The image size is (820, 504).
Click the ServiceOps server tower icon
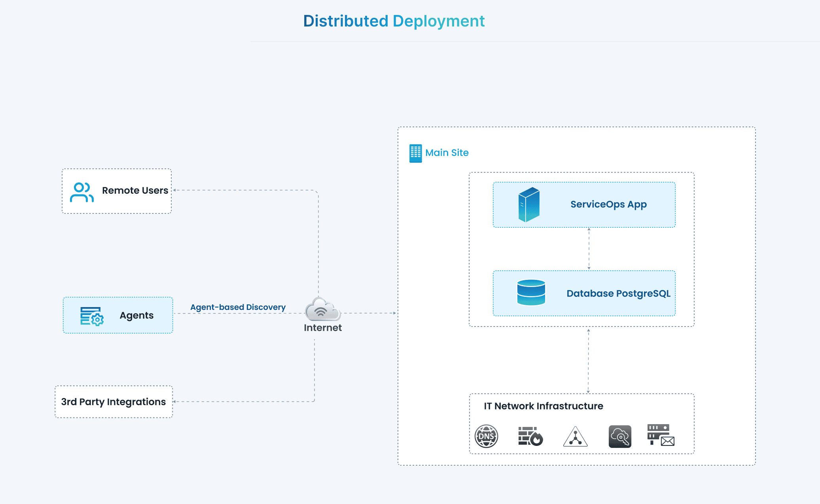(529, 204)
